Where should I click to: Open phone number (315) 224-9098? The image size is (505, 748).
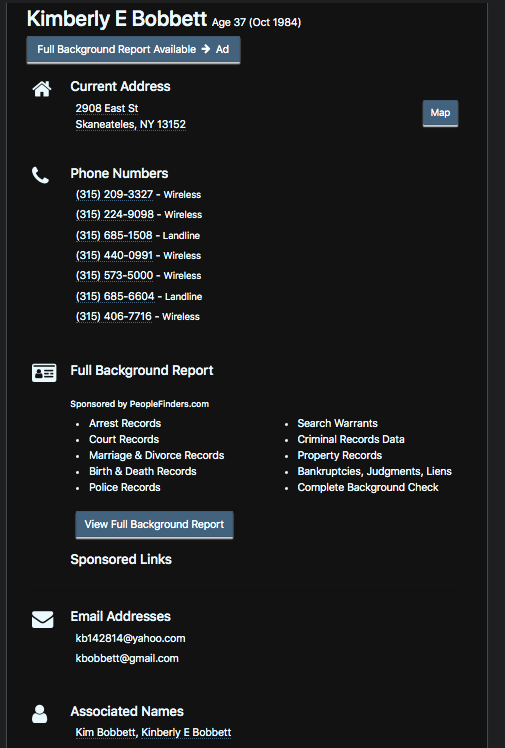click(115, 215)
